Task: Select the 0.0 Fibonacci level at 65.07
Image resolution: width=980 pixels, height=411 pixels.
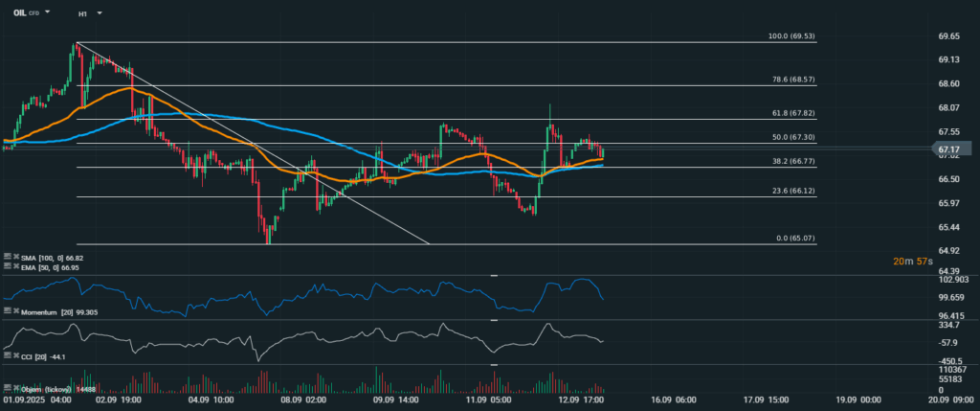Action: click(x=794, y=238)
